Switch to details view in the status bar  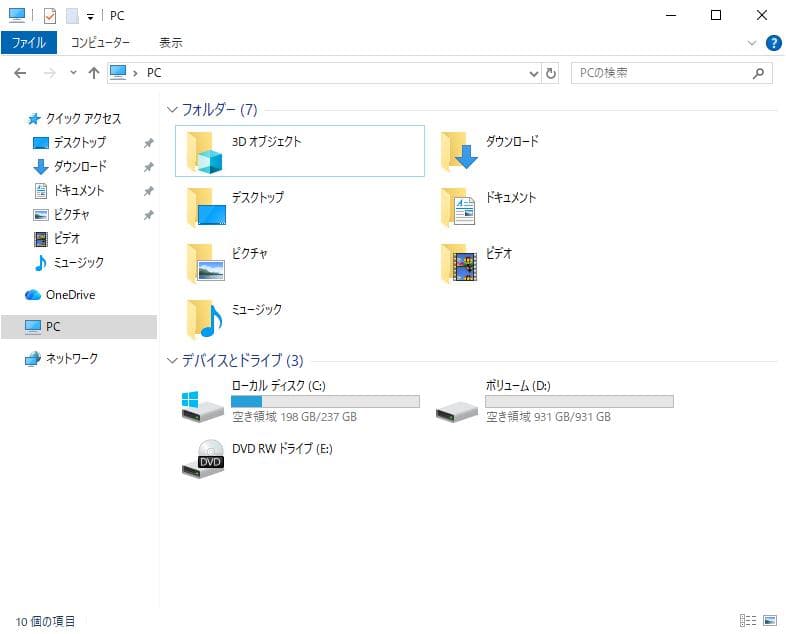pyautogui.click(x=748, y=620)
